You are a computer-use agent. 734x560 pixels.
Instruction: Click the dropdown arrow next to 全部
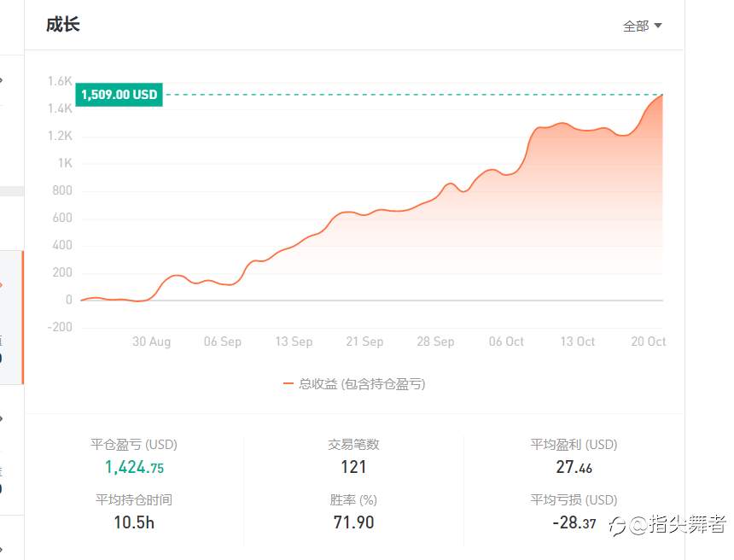tap(658, 26)
